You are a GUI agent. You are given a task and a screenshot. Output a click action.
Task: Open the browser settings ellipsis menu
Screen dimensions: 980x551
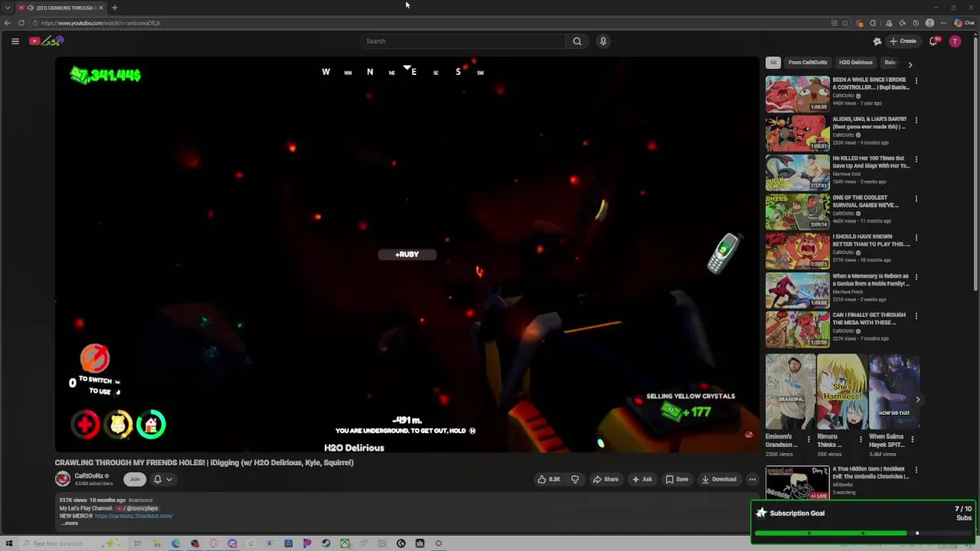click(944, 23)
